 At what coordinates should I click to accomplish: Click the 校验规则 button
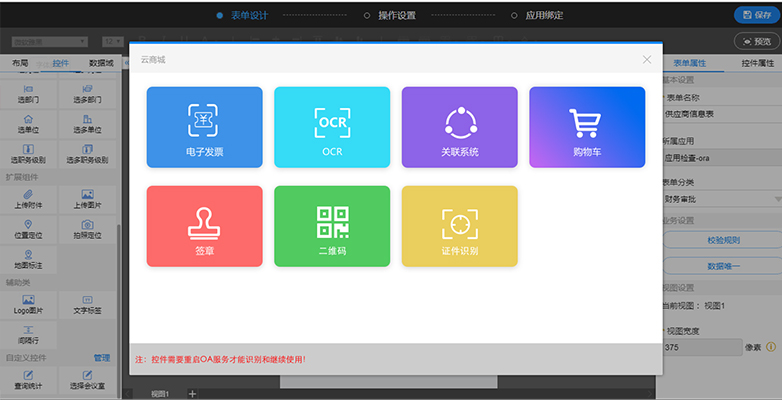[722, 241]
